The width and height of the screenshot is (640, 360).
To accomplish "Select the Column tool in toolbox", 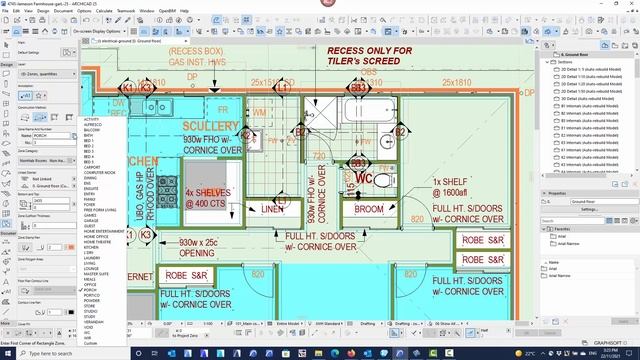I will point(6,84).
